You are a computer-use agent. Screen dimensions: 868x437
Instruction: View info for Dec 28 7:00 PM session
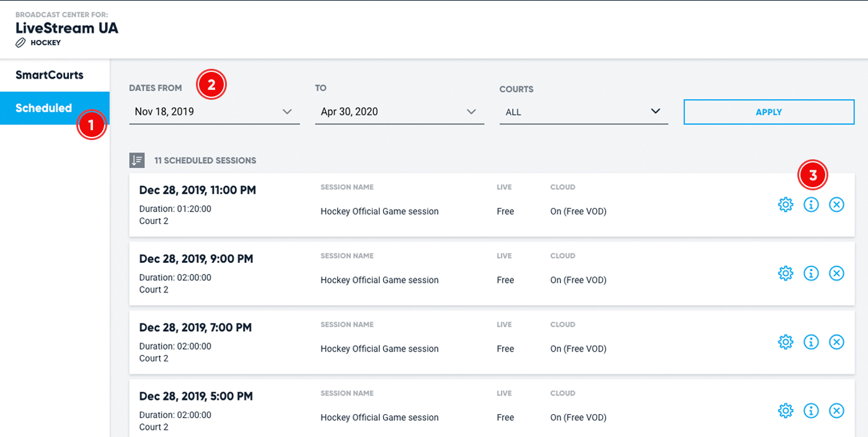[811, 342]
